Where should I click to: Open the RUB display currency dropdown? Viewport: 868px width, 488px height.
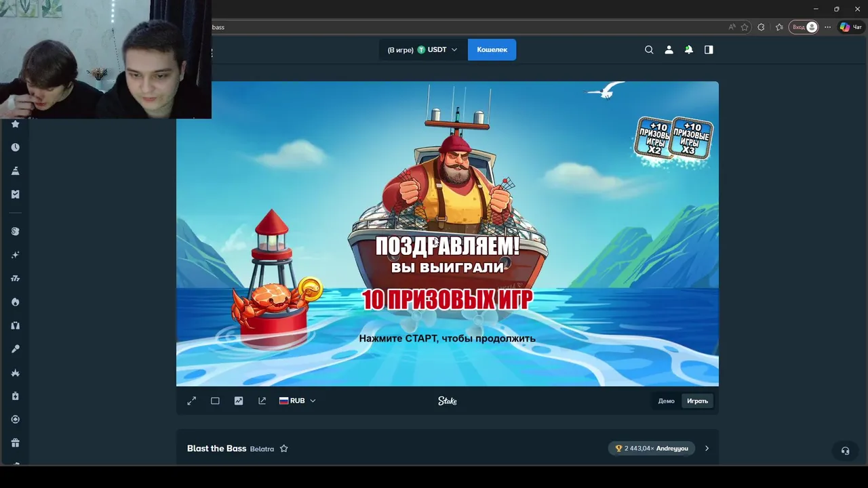pyautogui.click(x=297, y=401)
